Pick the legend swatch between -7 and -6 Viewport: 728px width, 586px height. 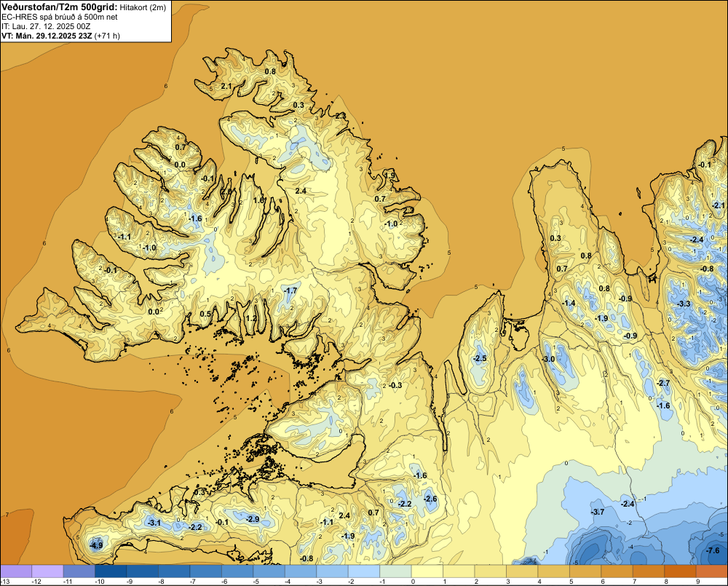206,571
